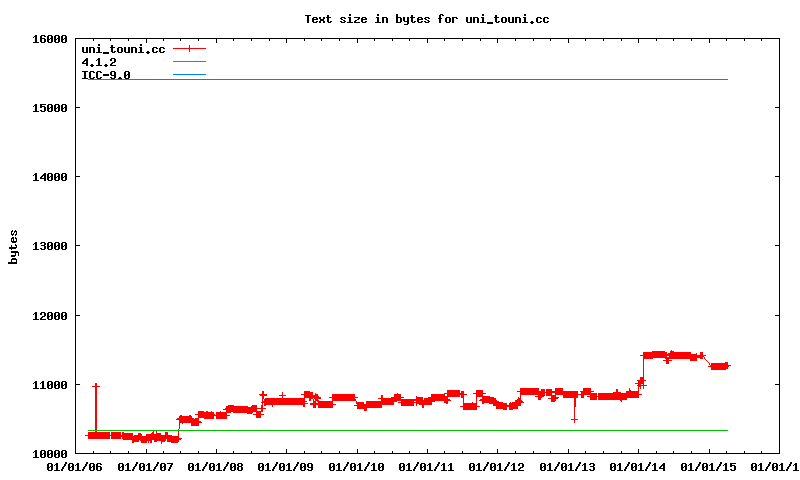Screen dimensions: 800x480
Task: Click the horizontal blue ICC-9.0 baseline line
Action: click(x=400, y=80)
